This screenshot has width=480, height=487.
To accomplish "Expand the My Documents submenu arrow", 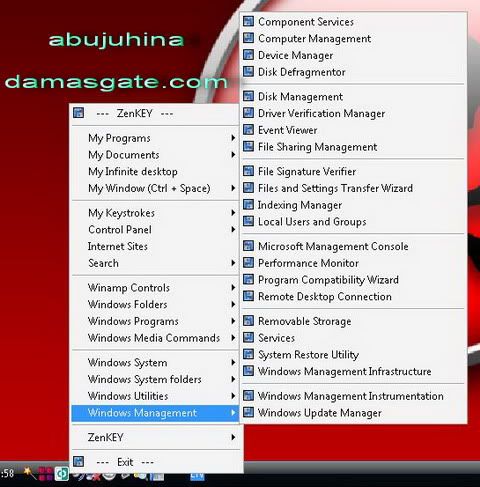I will (x=233, y=154).
